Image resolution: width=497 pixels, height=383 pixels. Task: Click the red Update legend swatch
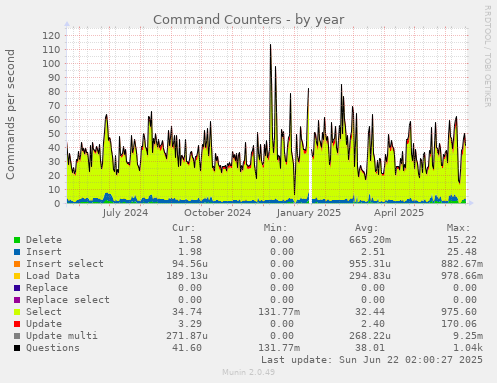click(17, 324)
